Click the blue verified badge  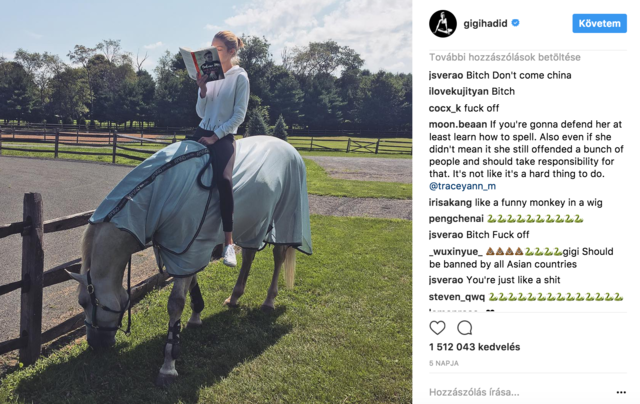(x=516, y=23)
